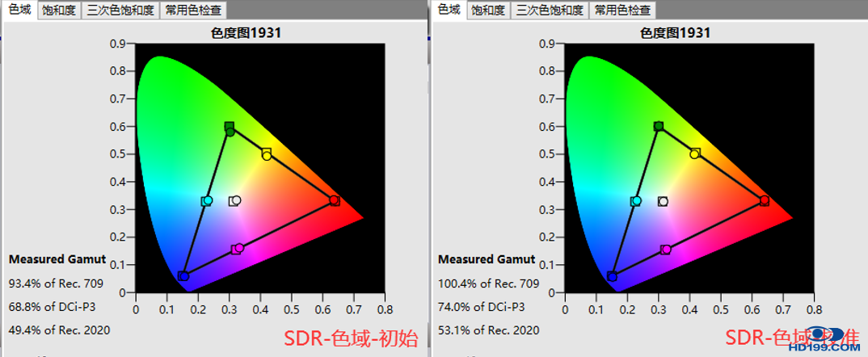Select the 色域 tab in the left panel
Viewport: 868px width, 357px height.
tap(19, 10)
